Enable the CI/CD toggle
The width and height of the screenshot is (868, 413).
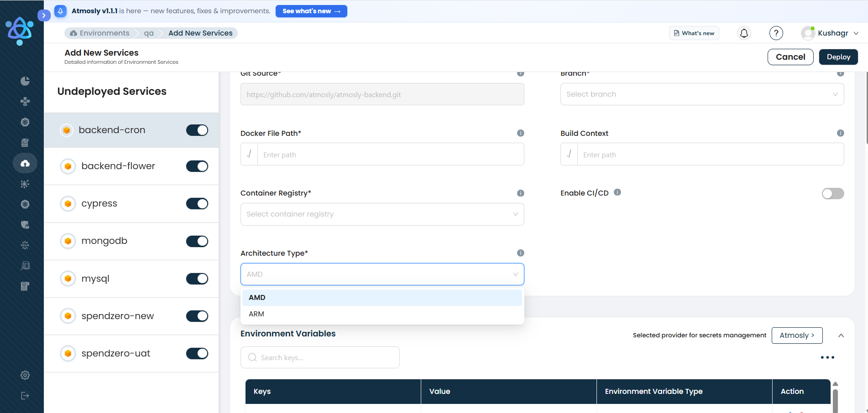tap(833, 194)
